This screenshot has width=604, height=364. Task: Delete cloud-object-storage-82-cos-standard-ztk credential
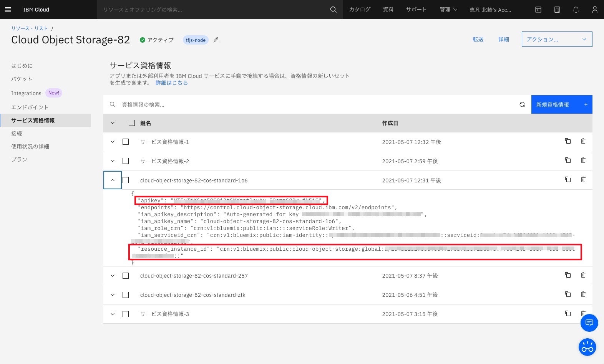583,294
